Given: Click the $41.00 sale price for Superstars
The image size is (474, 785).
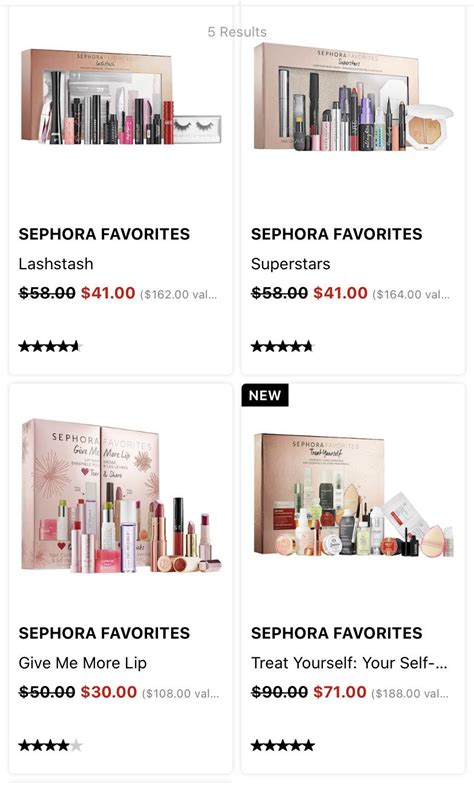Looking at the screenshot, I should tap(340, 293).
